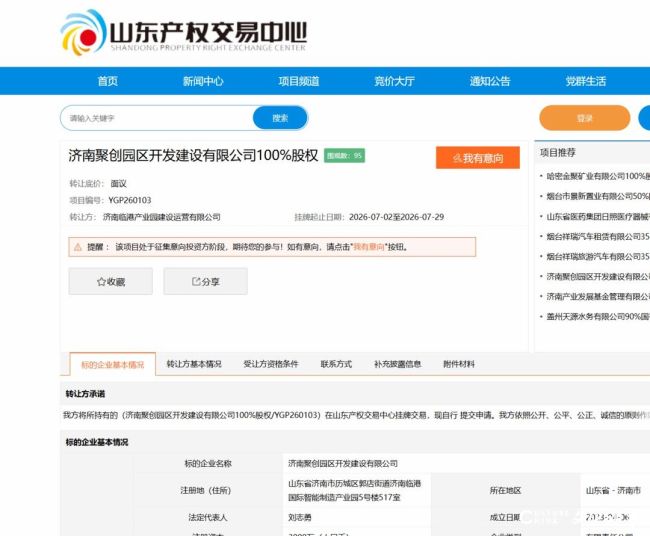Click the 转让方承诺 section heading
The height and width of the screenshot is (536, 650).
point(85,394)
